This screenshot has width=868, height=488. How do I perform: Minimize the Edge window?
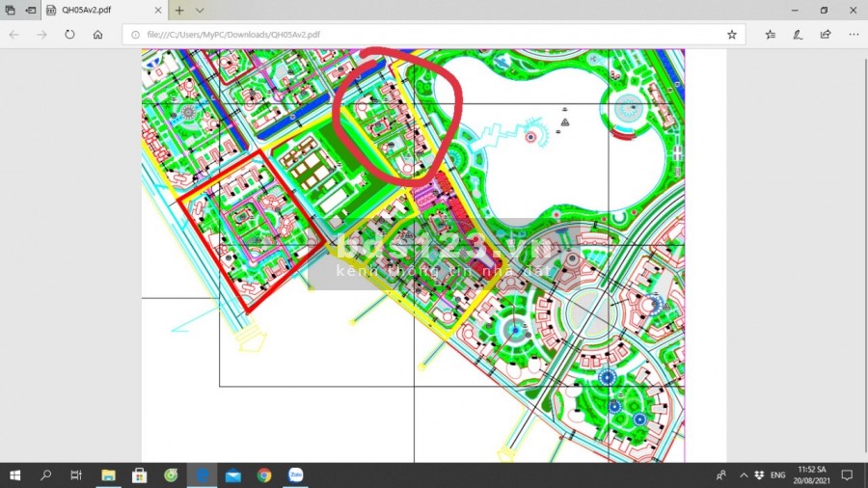coord(795,10)
